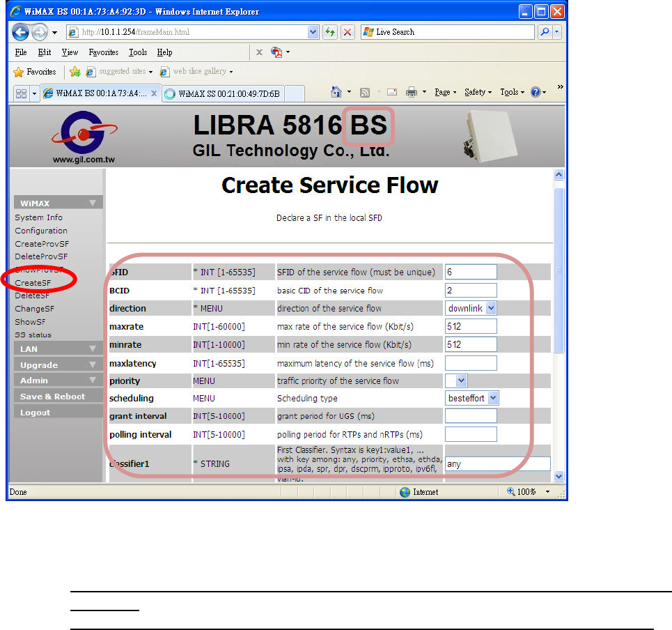Open the Edit menu
Screen dimensions: 672x630
coord(44,52)
